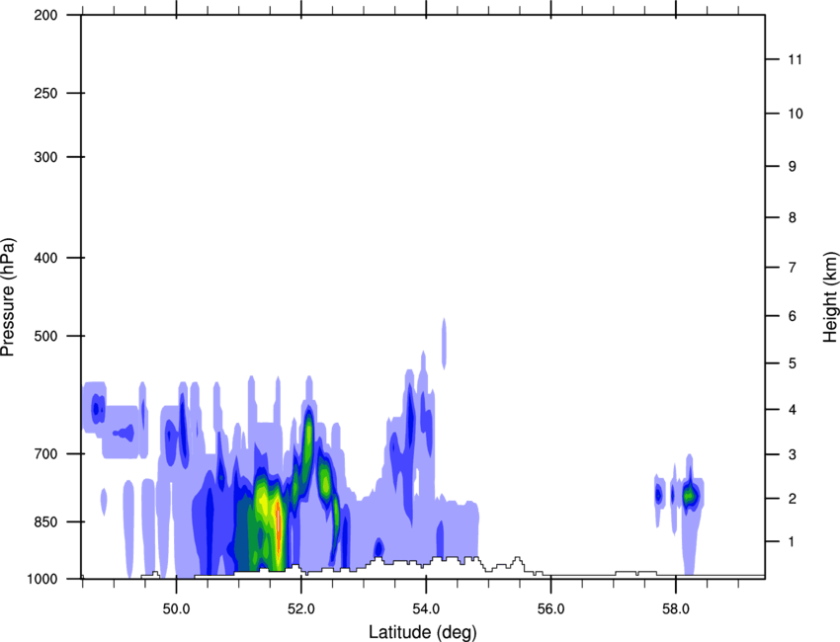Select the 250 pressure tick label
This screenshot has height=642, width=840.
click(x=46, y=93)
